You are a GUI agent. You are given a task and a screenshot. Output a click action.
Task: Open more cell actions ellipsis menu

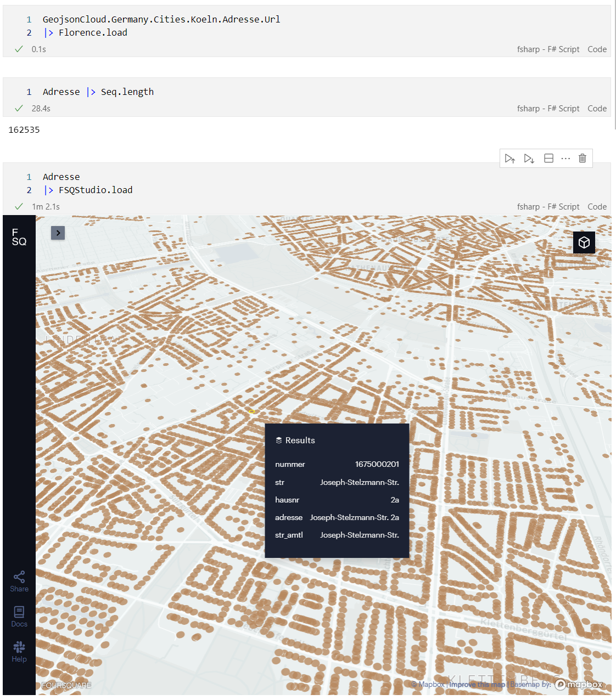click(x=565, y=159)
